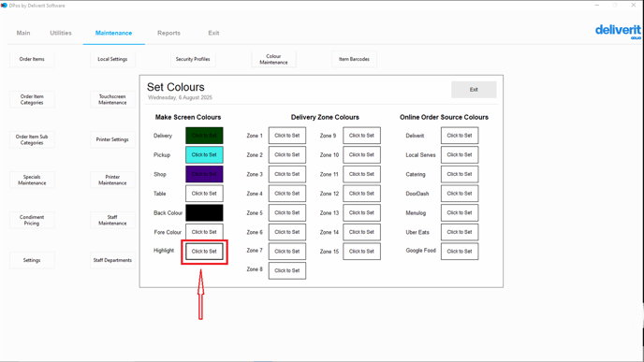Switch to the Utilities tab
This screenshot has width=644, height=362.
click(61, 33)
